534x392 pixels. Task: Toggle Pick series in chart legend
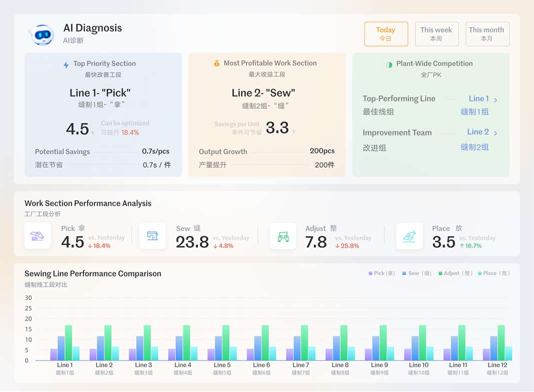382,273
